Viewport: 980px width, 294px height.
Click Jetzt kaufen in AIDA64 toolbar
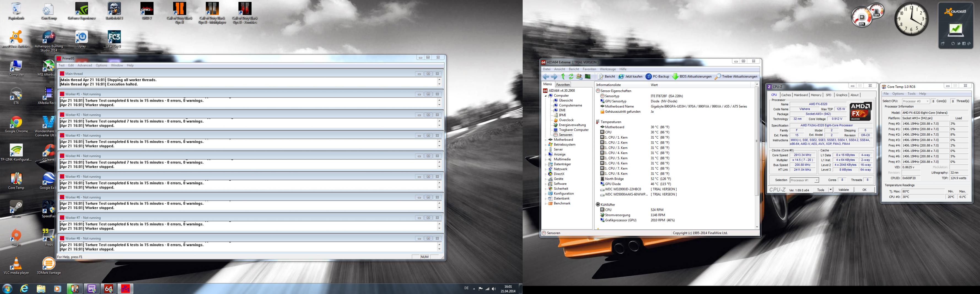[630, 76]
